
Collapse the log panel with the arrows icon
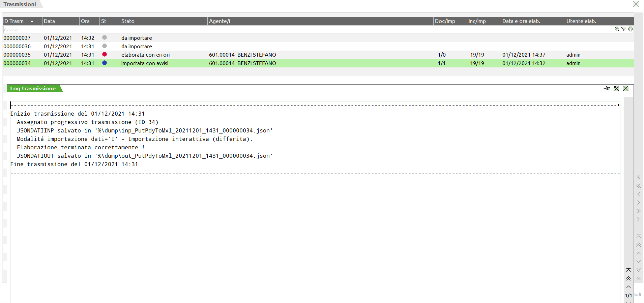pyautogui.click(x=616, y=88)
